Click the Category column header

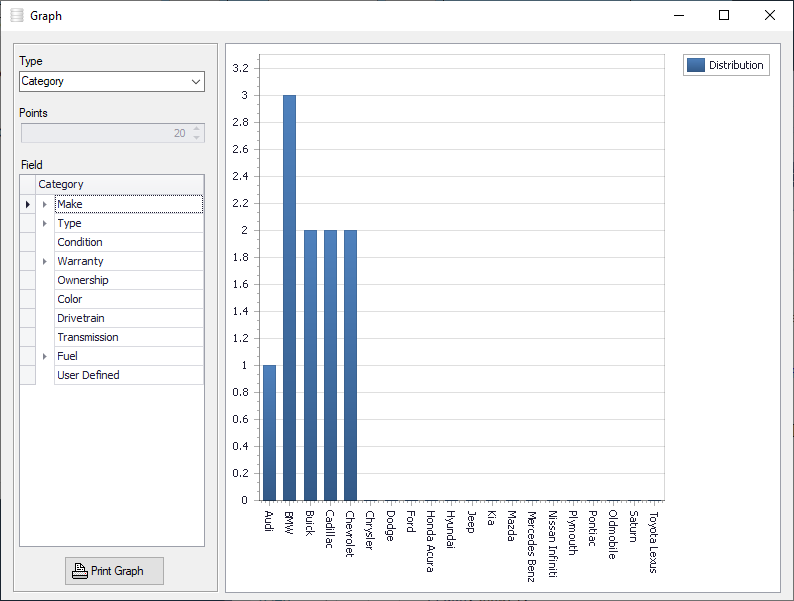(120, 184)
